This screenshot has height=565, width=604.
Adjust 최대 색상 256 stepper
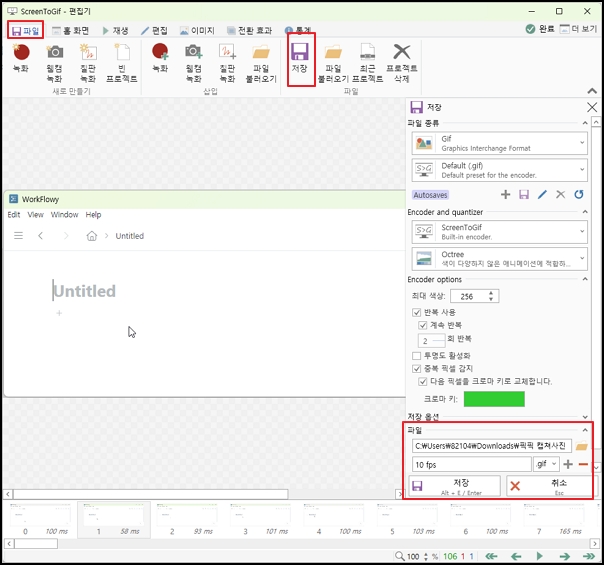click(x=491, y=296)
